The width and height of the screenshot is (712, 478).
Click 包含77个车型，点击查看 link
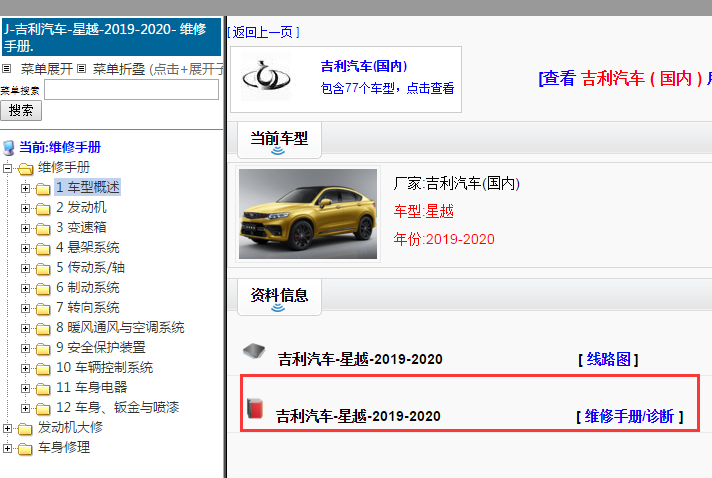(387, 88)
